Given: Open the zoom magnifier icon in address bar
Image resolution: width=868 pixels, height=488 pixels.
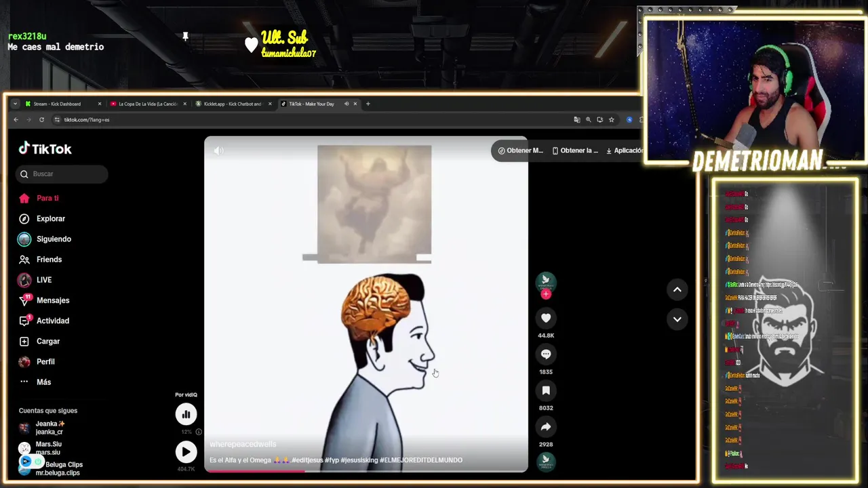Looking at the screenshot, I should pyautogui.click(x=589, y=119).
